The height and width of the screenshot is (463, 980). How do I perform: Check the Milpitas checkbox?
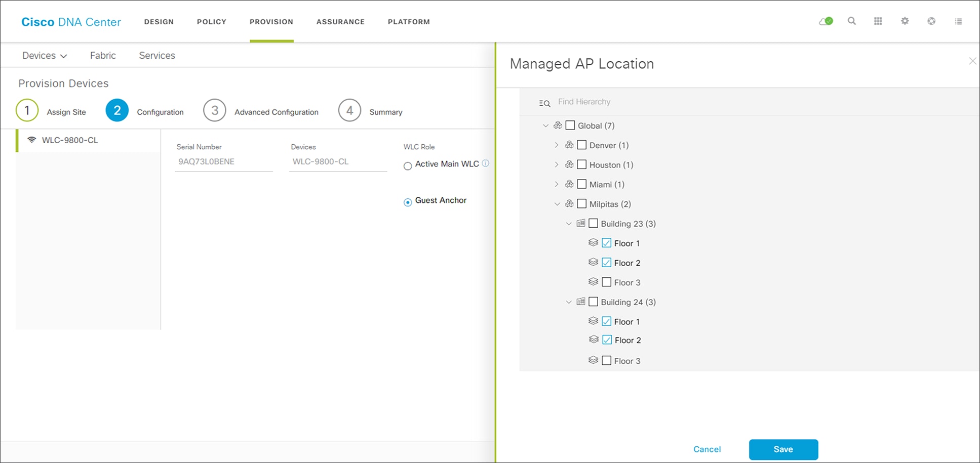click(582, 203)
